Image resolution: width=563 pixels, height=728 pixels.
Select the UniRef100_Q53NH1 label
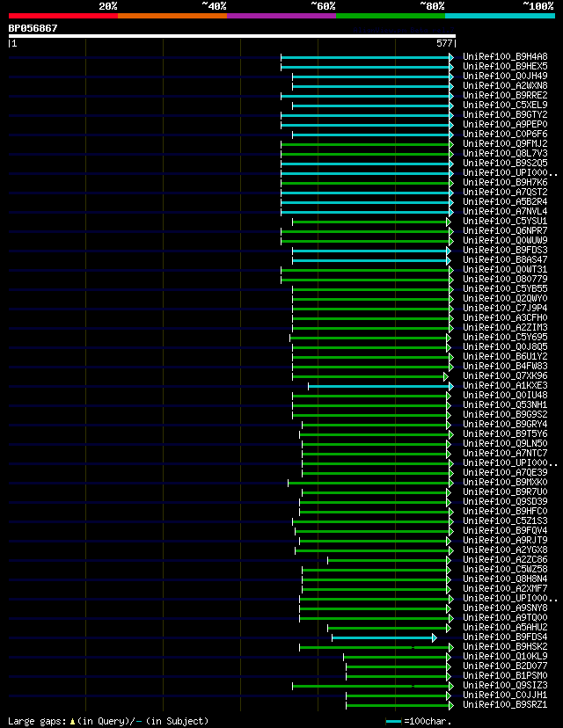point(505,404)
